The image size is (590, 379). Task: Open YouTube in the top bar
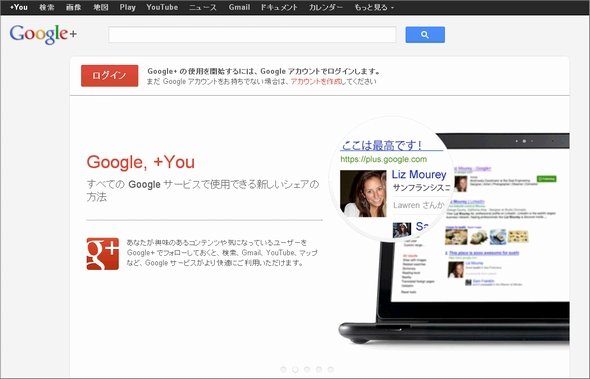162,7
